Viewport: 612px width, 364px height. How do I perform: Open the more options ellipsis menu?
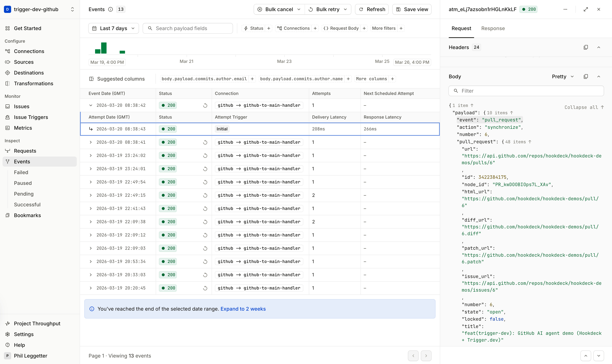point(565,9)
